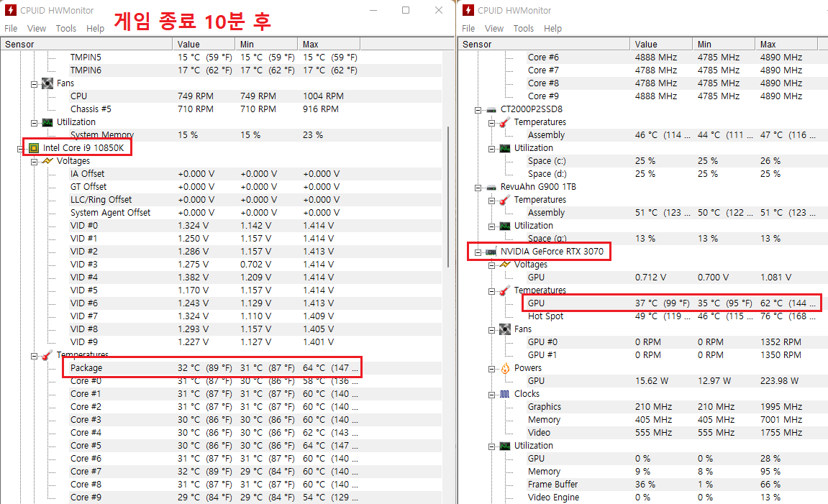Click the Fans group icon in left window
The width and height of the screenshot is (828, 504).
[47, 83]
